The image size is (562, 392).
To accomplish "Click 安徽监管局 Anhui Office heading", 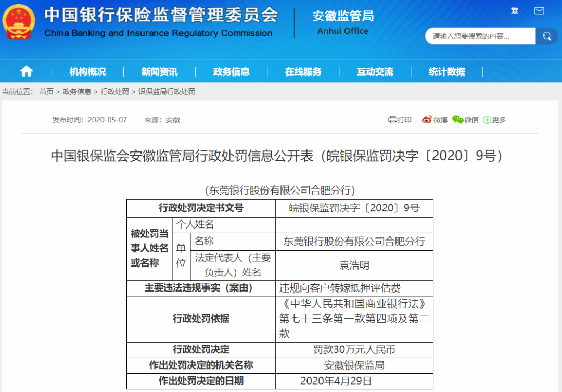I will click(343, 22).
